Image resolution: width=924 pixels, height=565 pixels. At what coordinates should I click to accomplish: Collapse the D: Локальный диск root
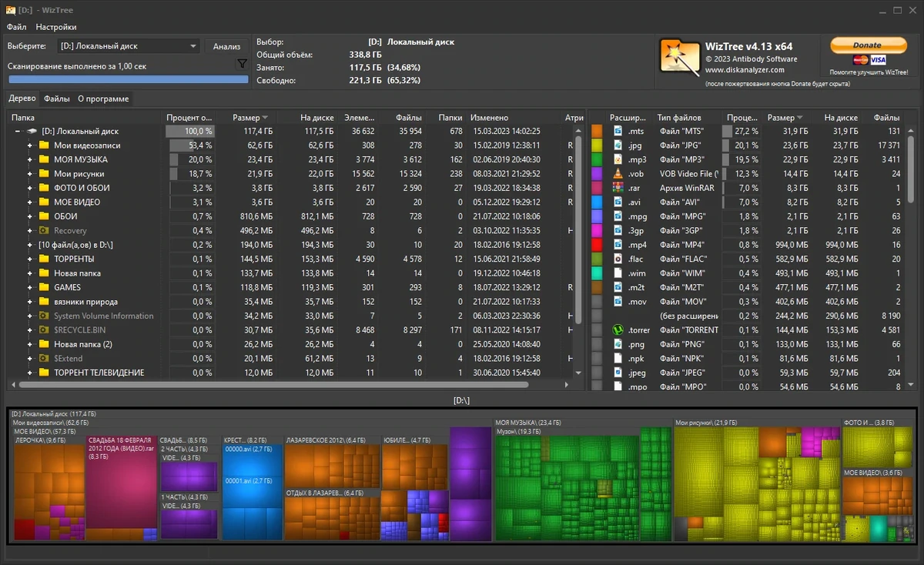17,131
